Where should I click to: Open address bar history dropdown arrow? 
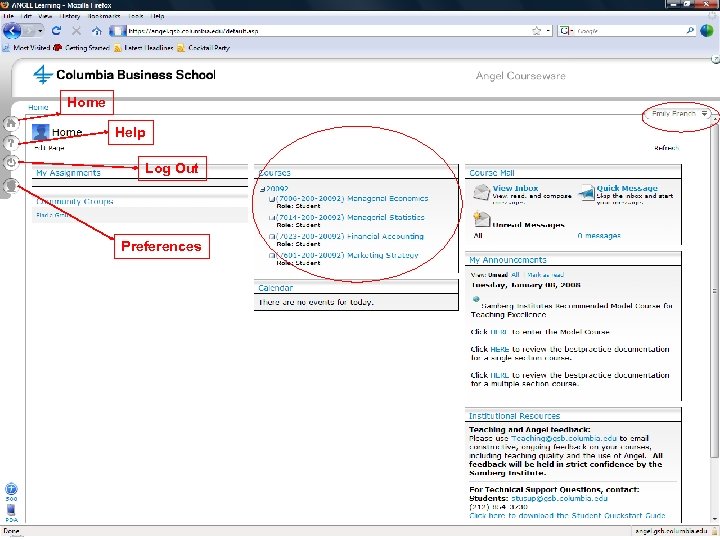coord(548,31)
